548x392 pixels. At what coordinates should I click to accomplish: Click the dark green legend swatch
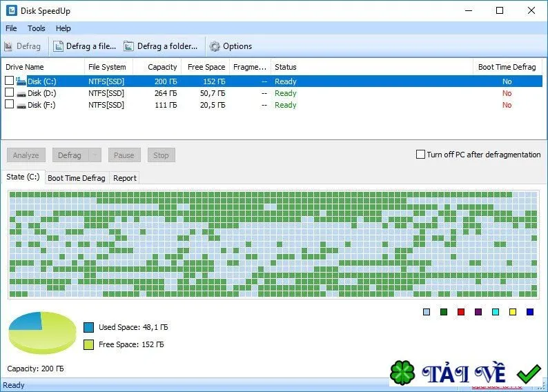point(444,312)
